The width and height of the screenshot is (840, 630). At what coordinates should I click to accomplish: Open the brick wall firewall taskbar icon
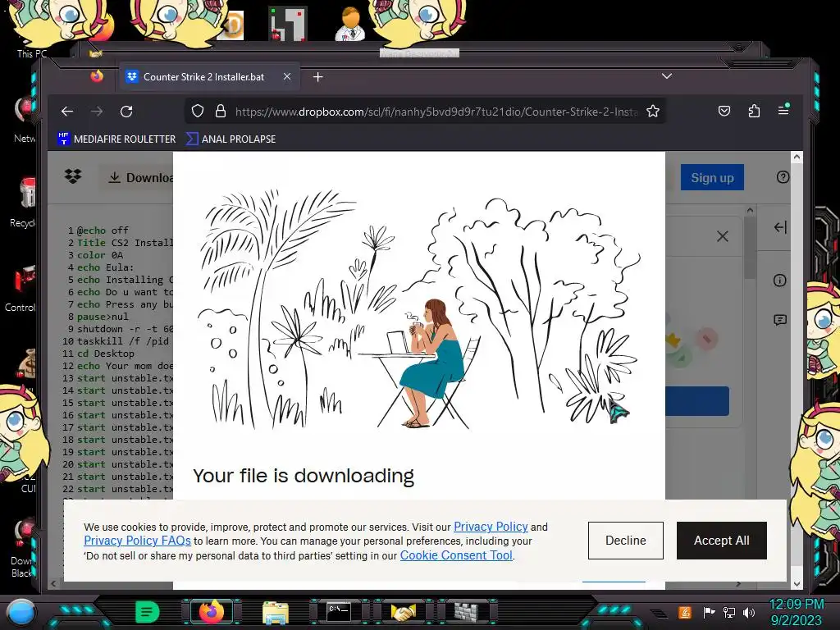pos(467,612)
